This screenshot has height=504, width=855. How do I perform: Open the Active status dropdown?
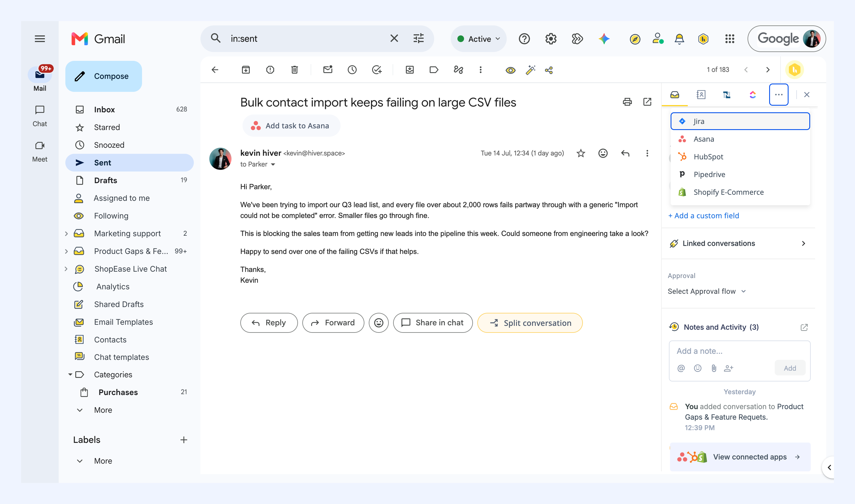coord(479,39)
